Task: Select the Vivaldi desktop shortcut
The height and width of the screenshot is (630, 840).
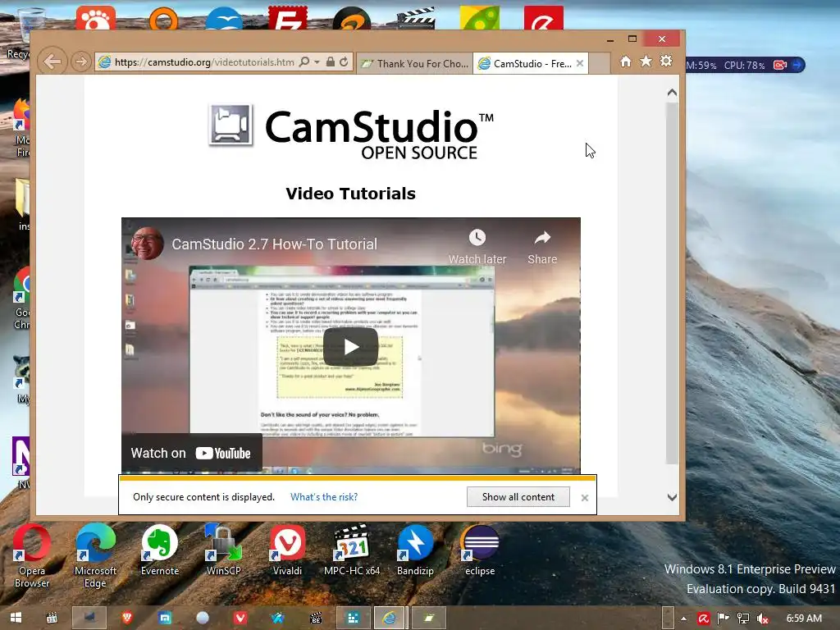Action: 287,550
